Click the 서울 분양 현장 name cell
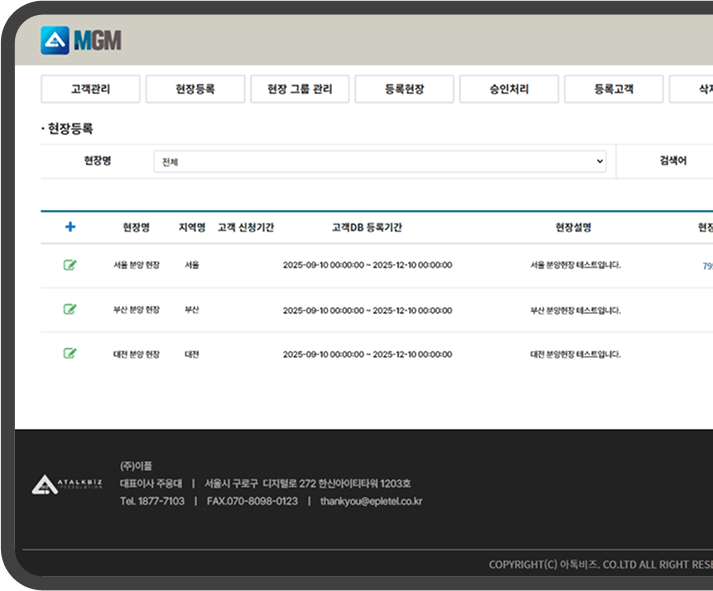The width and height of the screenshot is (713, 591). pyautogui.click(x=136, y=266)
